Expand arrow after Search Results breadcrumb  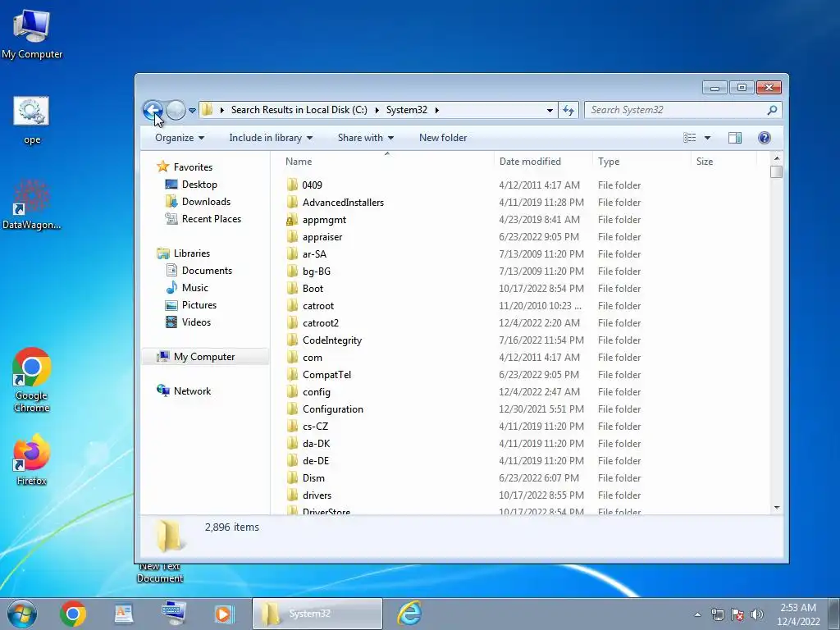[x=377, y=111]
